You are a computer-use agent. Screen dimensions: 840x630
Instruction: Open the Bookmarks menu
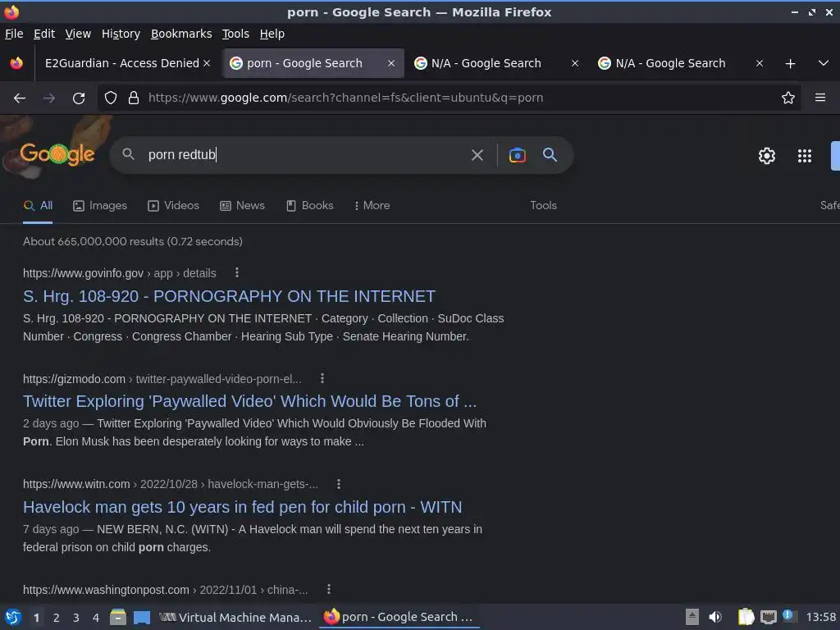coord(181,34)
